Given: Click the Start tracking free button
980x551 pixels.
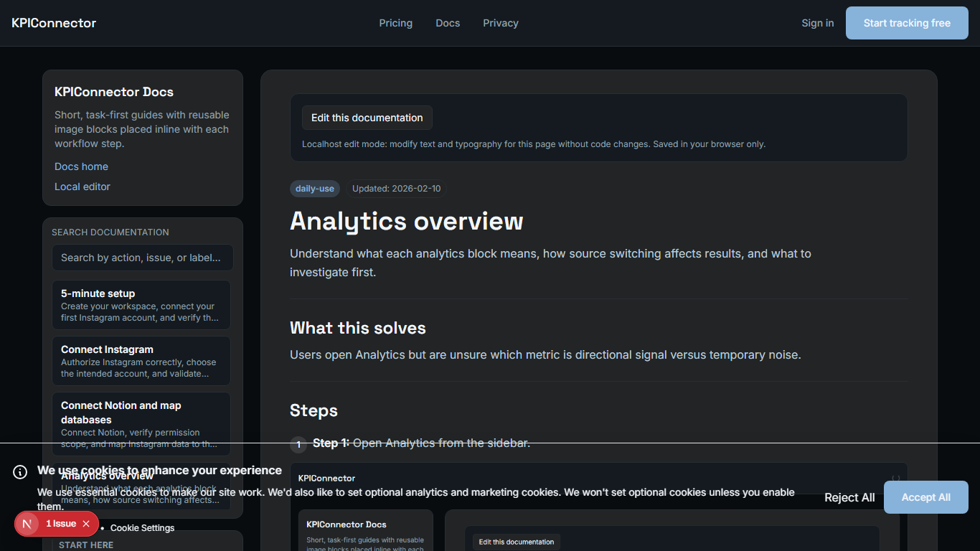Looking at the screenshot, I should tap(906, 22).
